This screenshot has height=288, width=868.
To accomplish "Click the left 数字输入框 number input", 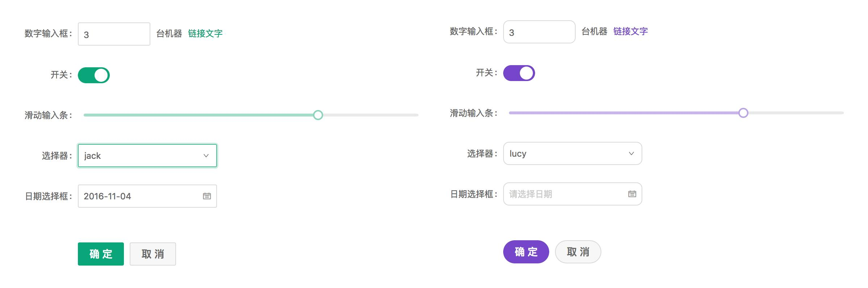I will pos(114,34).
